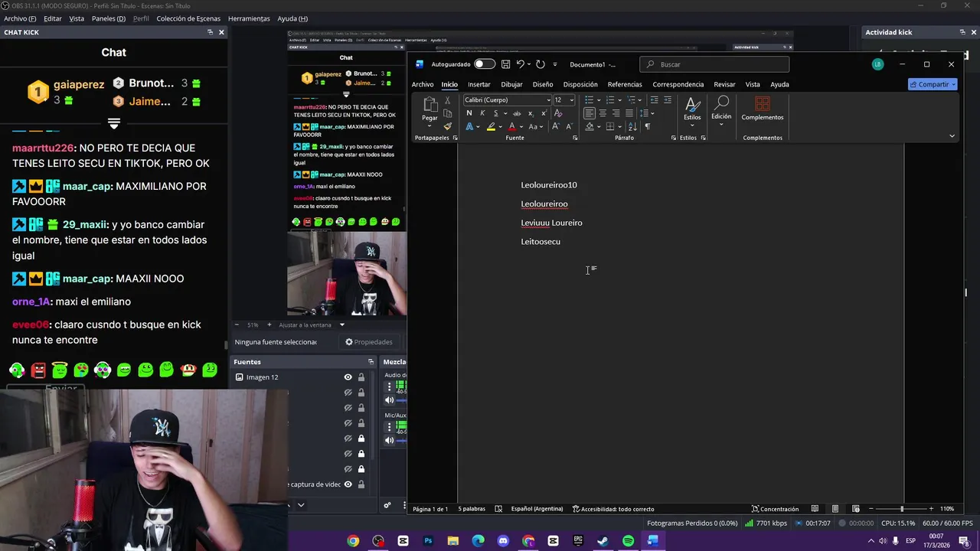The width and height of the screenshot is (980, 551).
Task: Click the Propiedades button in OBS
Action: 369,342
